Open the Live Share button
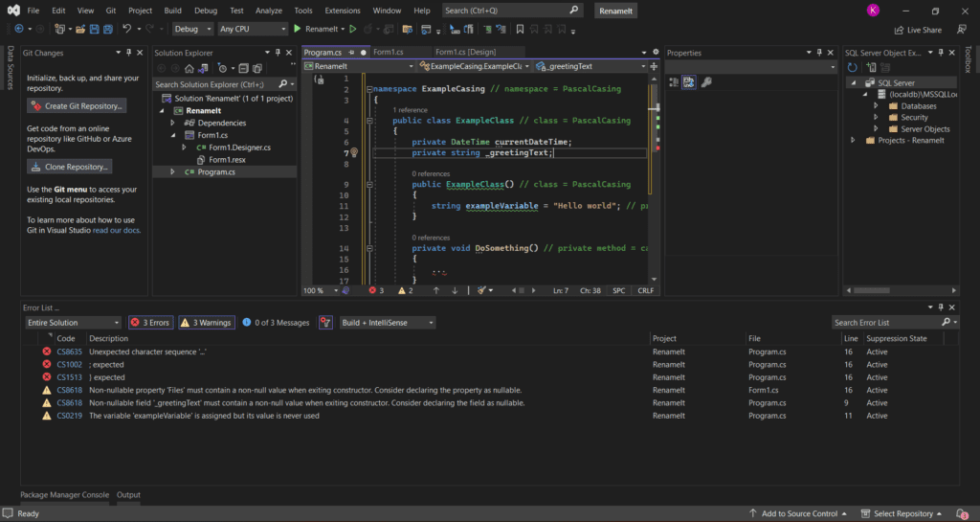The width and height of the screenshot is (980, 522). pos(918,30)
